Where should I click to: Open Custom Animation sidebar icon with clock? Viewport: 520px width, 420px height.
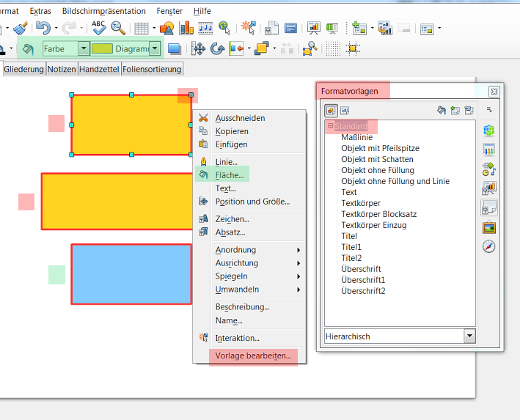(488, 169)
